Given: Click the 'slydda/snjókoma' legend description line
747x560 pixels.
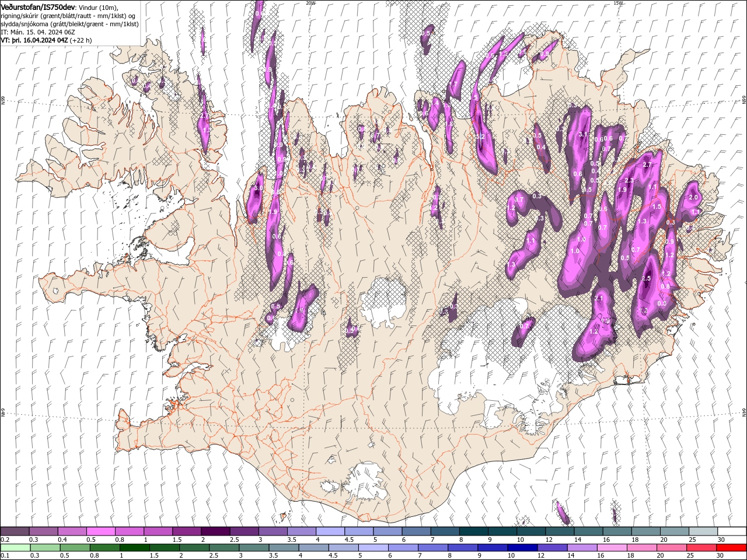Looking at the screenshot, I should (x=69, y=24).
